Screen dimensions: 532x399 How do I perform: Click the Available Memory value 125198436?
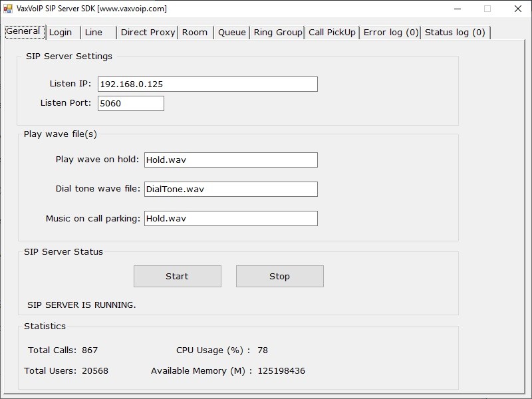(281, 370)
